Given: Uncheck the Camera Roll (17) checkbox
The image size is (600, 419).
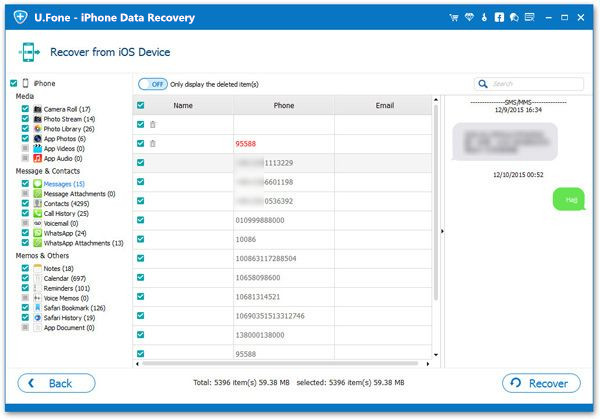Looking at the screenshot, I should pyautogui.click(x=25, y=109).
